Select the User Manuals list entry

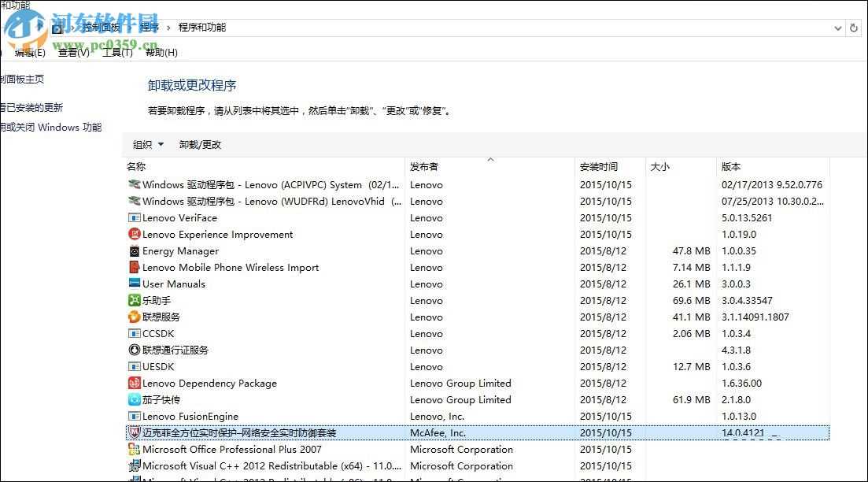tap(173, 284)
